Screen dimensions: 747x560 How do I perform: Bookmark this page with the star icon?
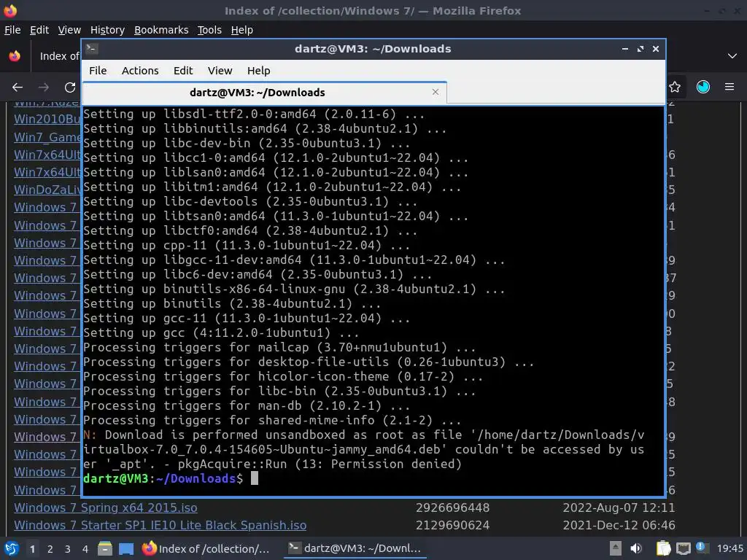click(675, 87)
